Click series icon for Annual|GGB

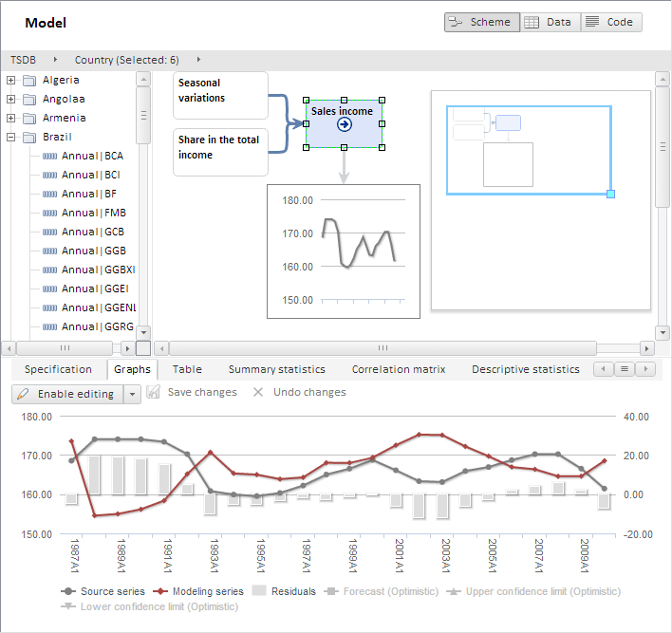click(x=49, y=251)
